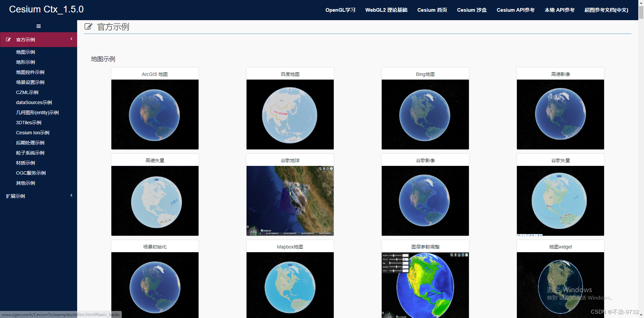Click the 地图widget card title

point(560,247)
